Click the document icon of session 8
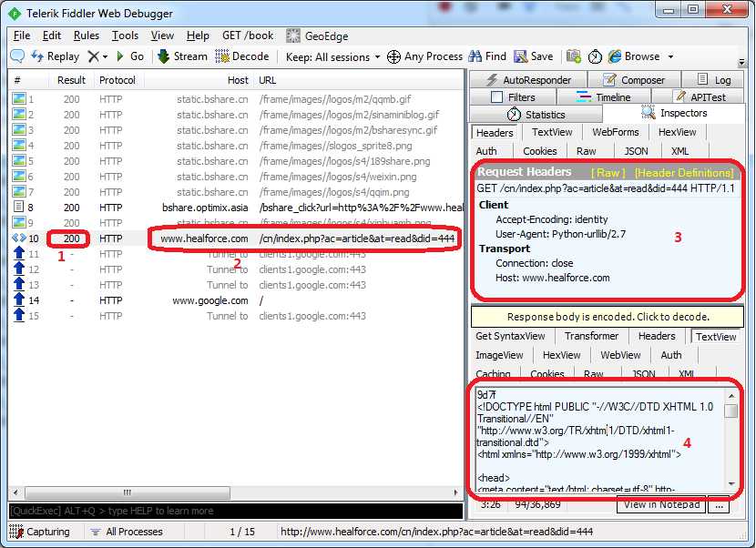Viewport: 756px width, 548px height. [19, 208]
